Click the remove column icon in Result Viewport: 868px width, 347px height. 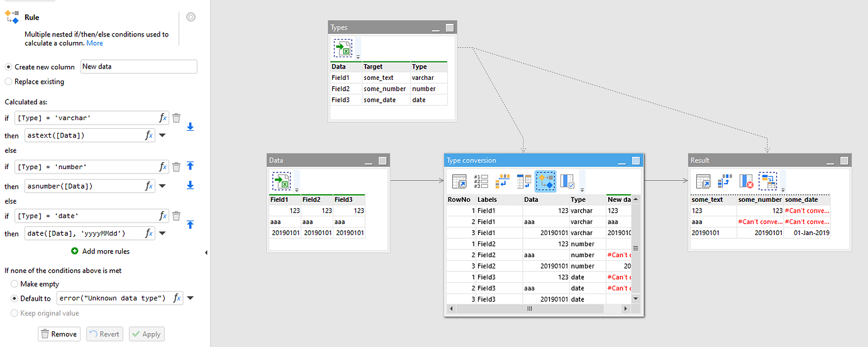[746, 182]
